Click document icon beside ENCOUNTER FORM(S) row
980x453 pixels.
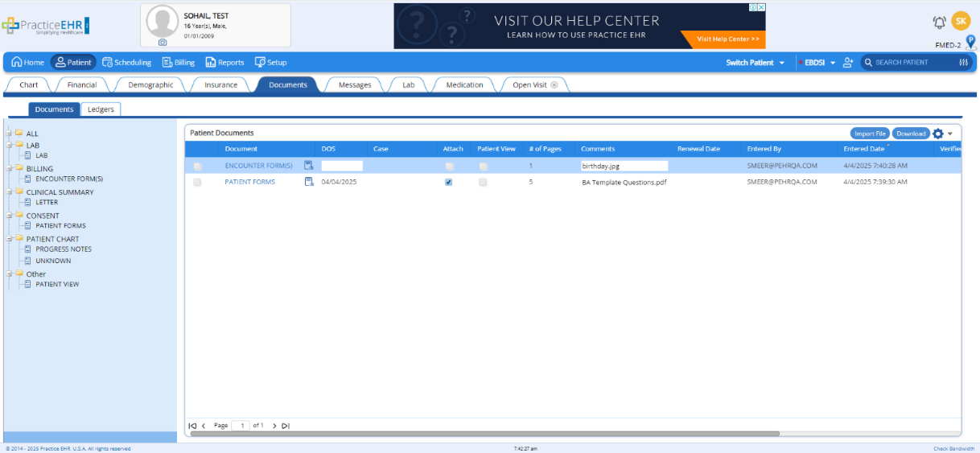click(308, 165)
